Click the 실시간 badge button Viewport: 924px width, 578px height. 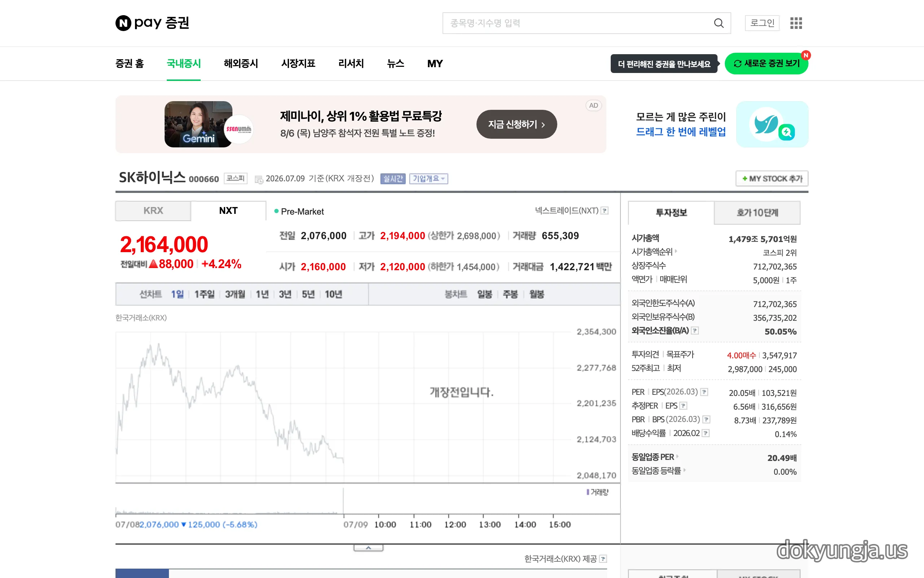(x=393, y=178)
